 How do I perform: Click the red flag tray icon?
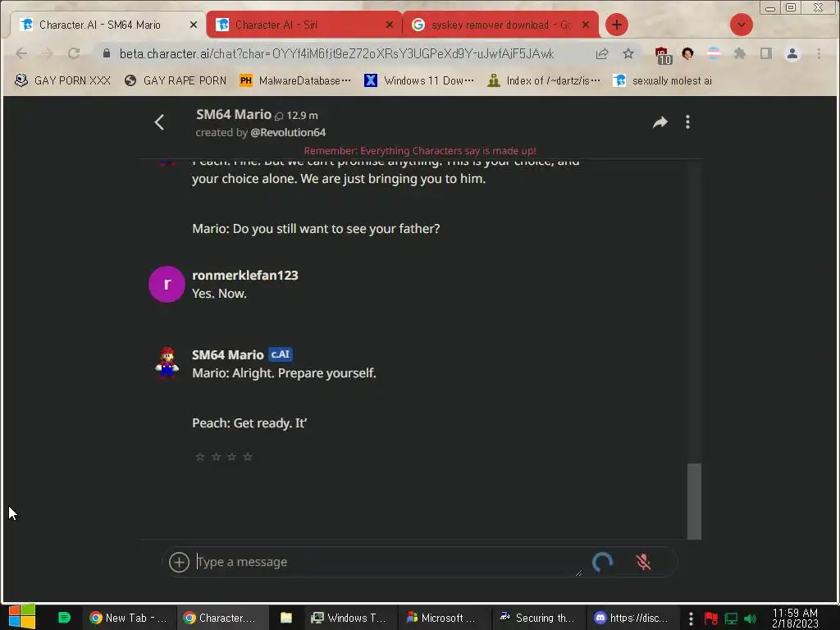711,619
